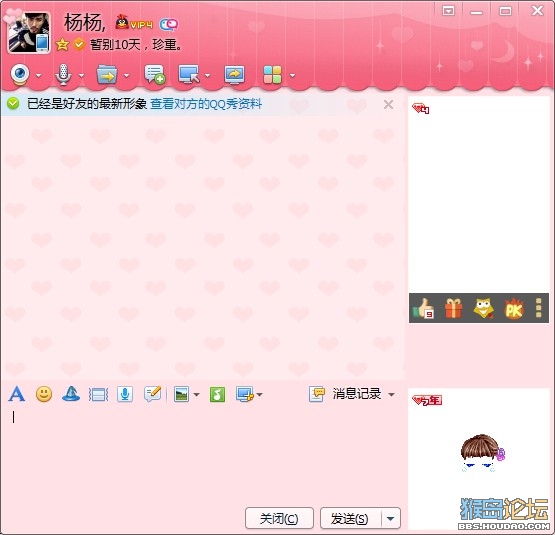Open the smiley emoticon picker
555x535 pixels.
click(x=44, y=394)
